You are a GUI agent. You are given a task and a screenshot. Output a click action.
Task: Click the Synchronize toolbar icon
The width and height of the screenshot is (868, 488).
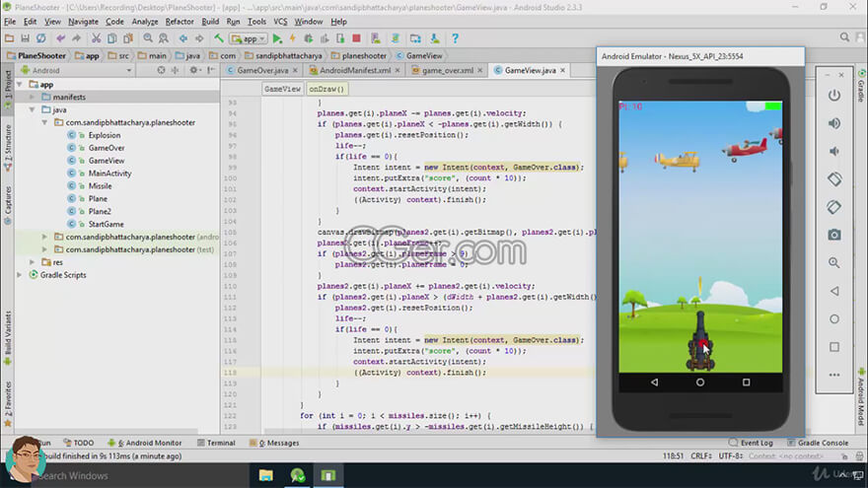(41, 38)
